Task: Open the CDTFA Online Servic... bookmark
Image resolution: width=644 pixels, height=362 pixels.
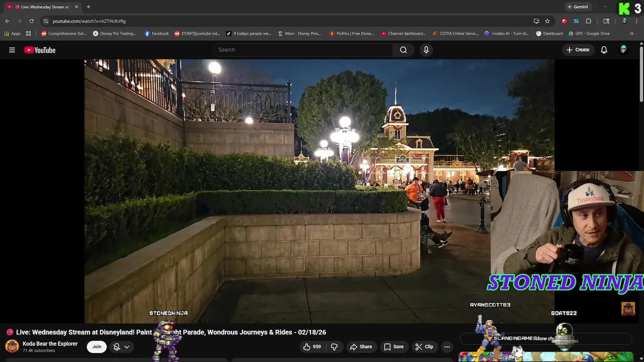Action: pos(456,34)
